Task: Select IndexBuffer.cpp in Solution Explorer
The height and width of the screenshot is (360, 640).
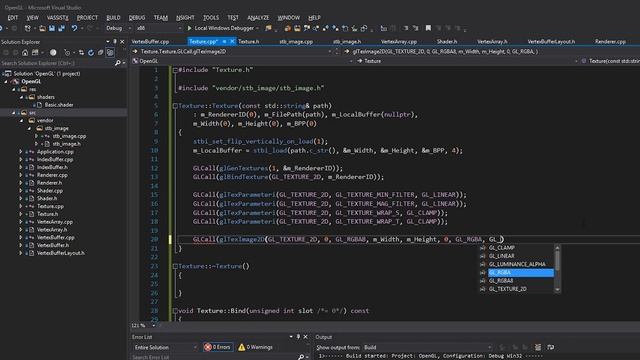Action: [x=55, y=160]
